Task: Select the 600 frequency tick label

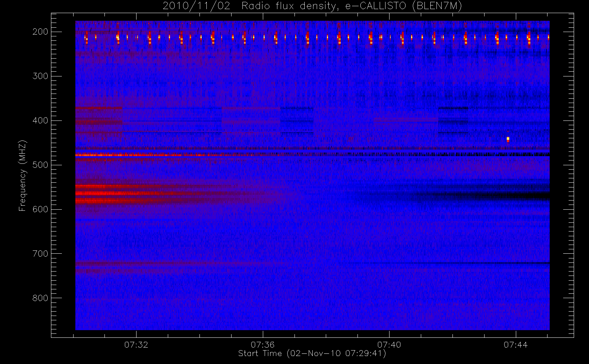Action: pos(40,209)
